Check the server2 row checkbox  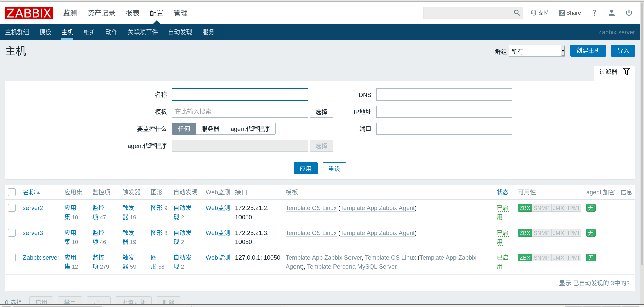pyautogui.click(x=12, y=208)
